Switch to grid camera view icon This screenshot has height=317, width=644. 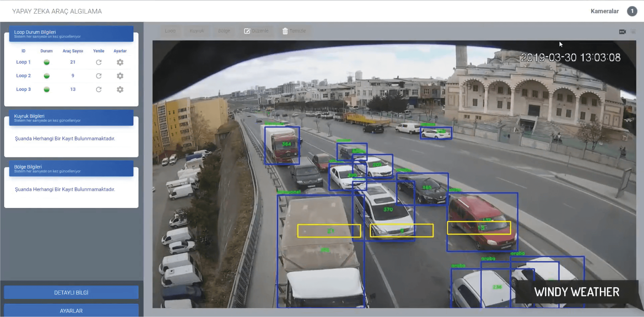coord(633,32)
